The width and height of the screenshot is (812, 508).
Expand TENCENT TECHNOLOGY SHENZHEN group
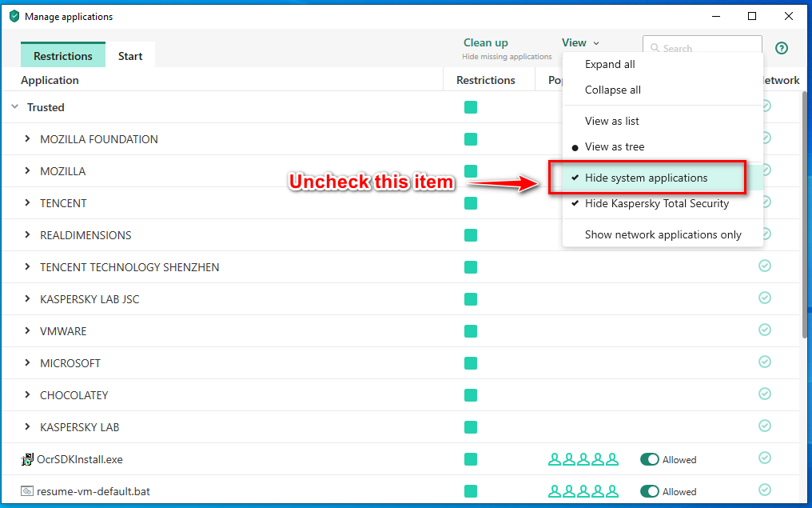(x=27, y=266)
